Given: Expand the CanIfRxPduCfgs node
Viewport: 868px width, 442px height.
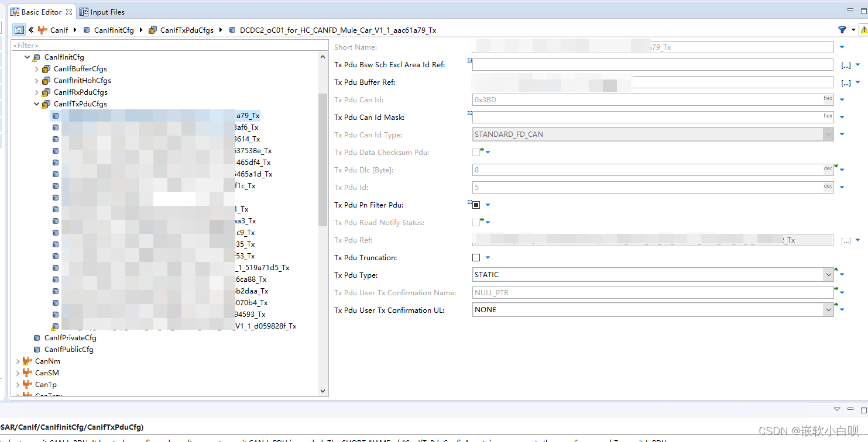Looking at the screenshot, I should point(36,92).
